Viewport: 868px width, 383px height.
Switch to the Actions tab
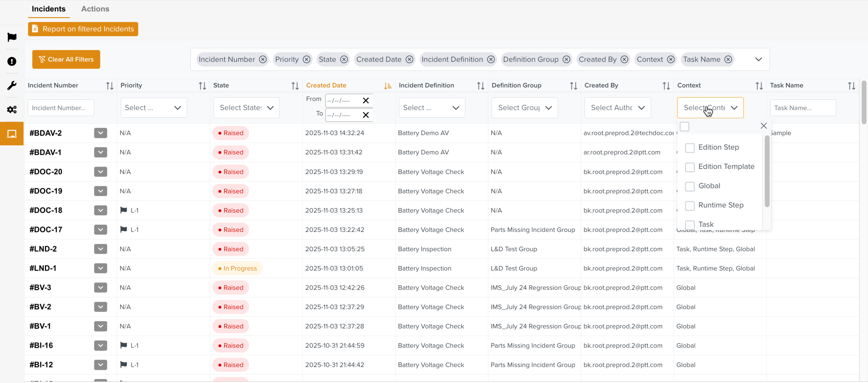95,9
